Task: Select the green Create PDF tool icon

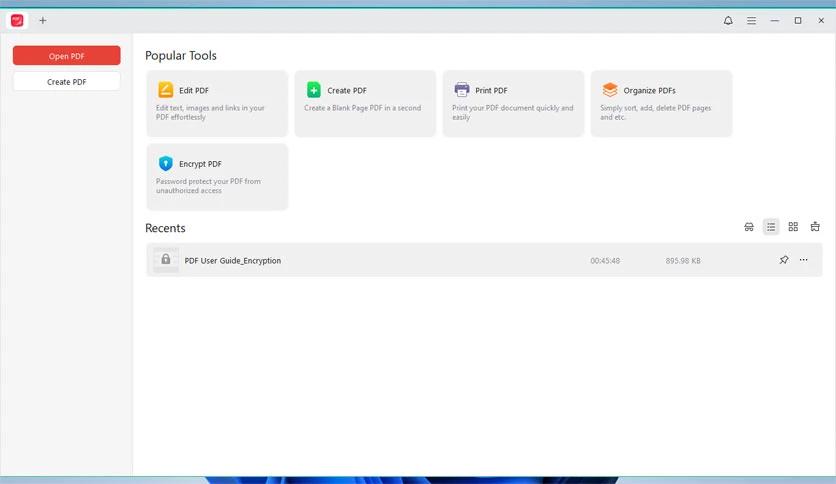Action: pyautogui.click(x=314, y=90)
